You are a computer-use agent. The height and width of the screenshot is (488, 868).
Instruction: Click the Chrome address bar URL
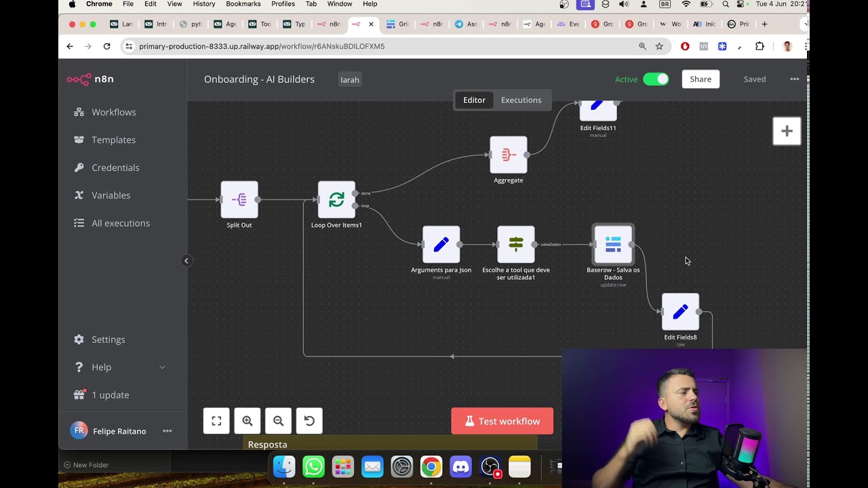pos(262,46)
